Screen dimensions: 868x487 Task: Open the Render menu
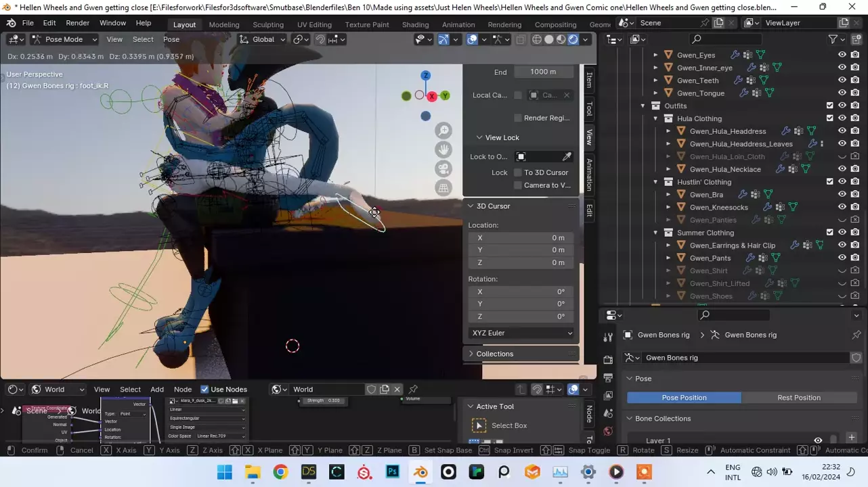click(x=77, y=23)
